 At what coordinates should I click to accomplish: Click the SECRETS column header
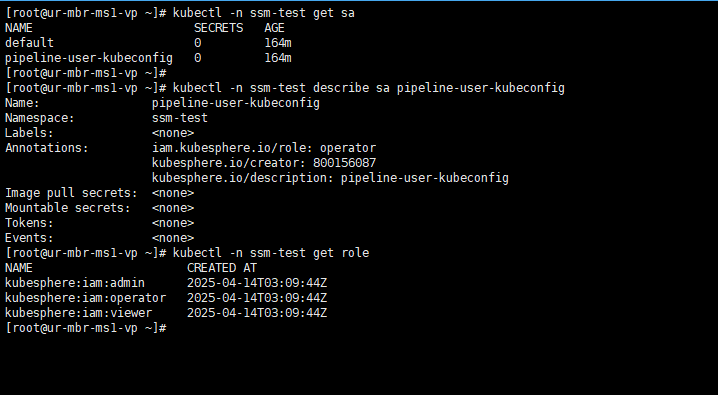click(x=218, y=28)
